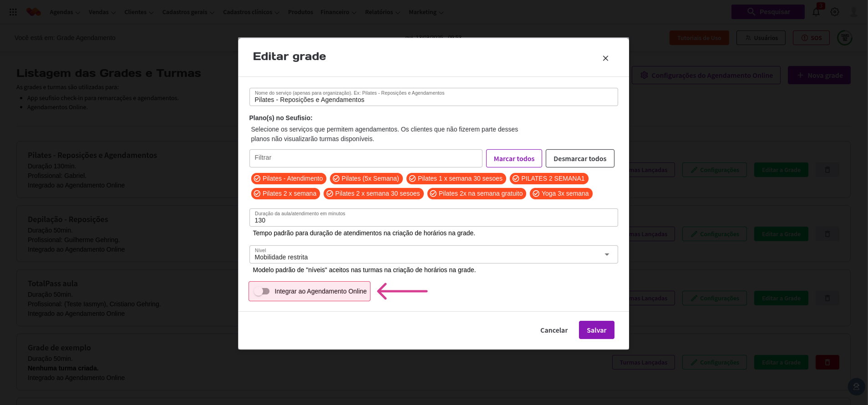Open the apps grid icon
This screenshot has width=868, height=405.
[13, 12]
